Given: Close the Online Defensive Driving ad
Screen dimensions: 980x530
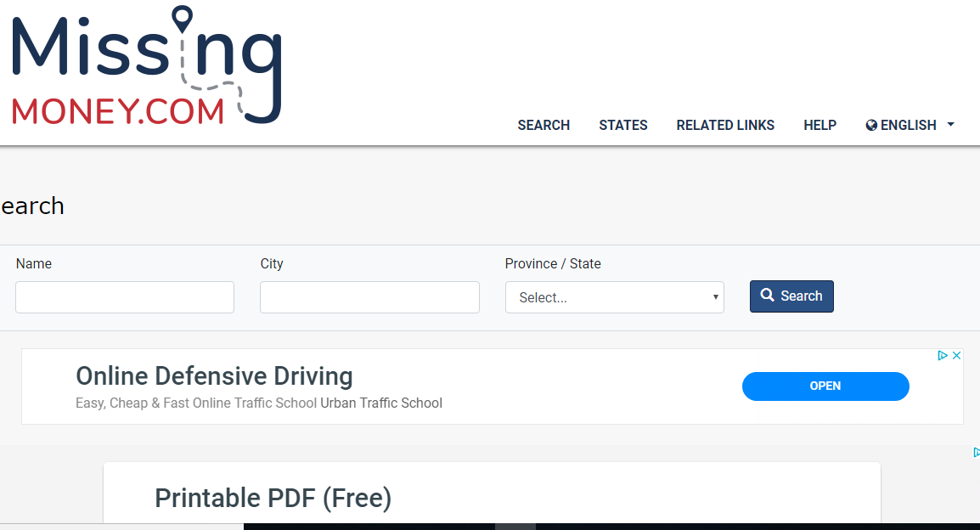Looking at the screenshot, I should 956,356.
